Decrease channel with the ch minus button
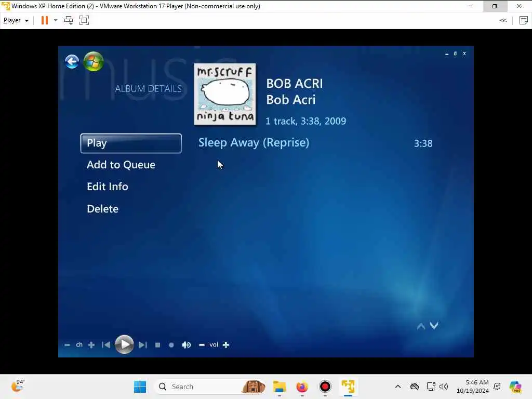 (x=67, y=345)
